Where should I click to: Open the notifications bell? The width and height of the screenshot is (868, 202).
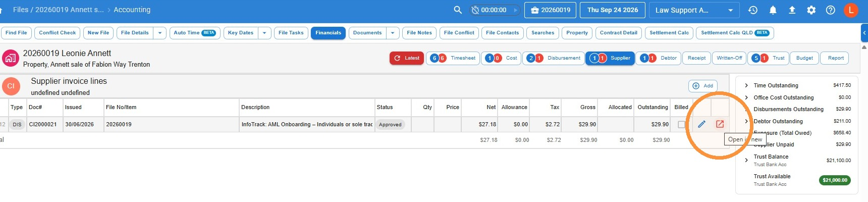point(773,10)
